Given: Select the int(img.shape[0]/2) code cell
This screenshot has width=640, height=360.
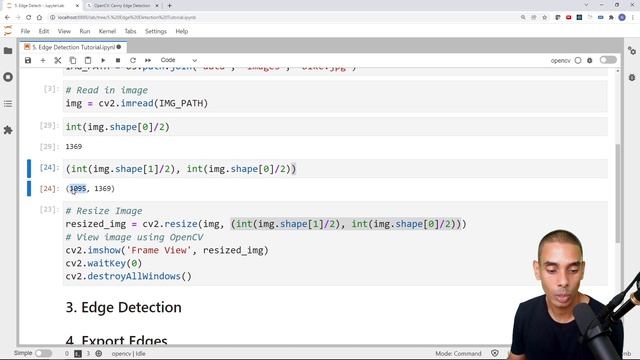Looking at the screenshot, I should (x=335, y=127).
